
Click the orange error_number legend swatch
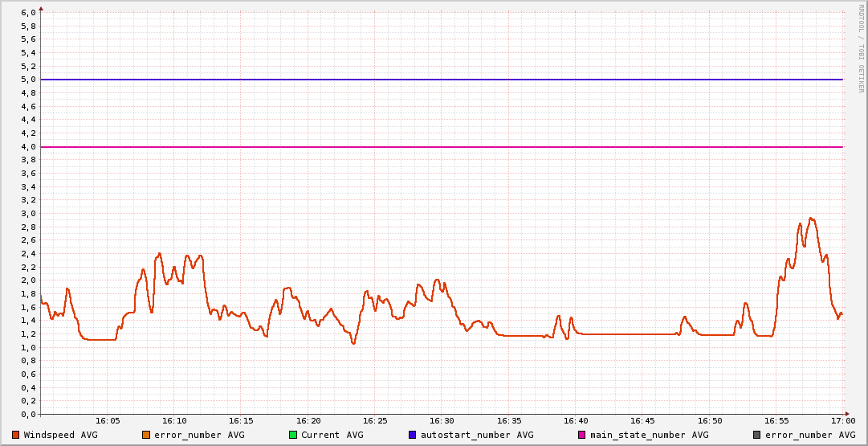pyautogui.click(x=146, y=435)
